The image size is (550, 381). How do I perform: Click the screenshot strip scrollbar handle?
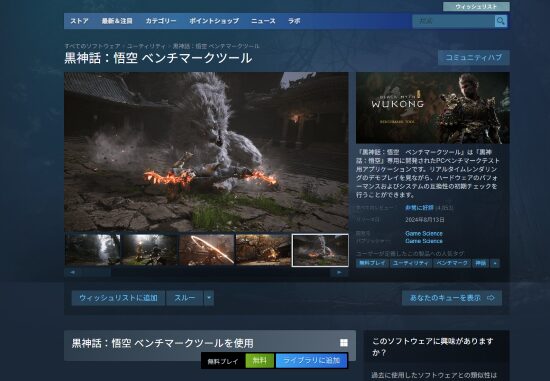pos(95,272)
